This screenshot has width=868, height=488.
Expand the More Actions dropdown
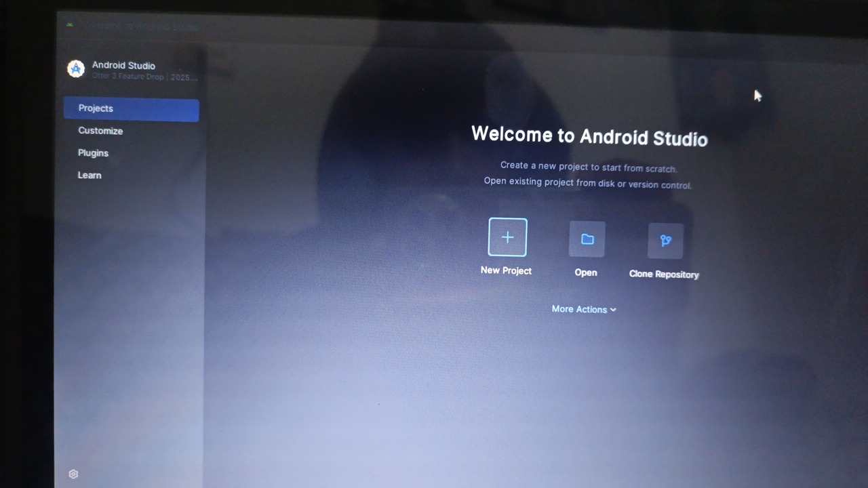(x=584, y=309)
